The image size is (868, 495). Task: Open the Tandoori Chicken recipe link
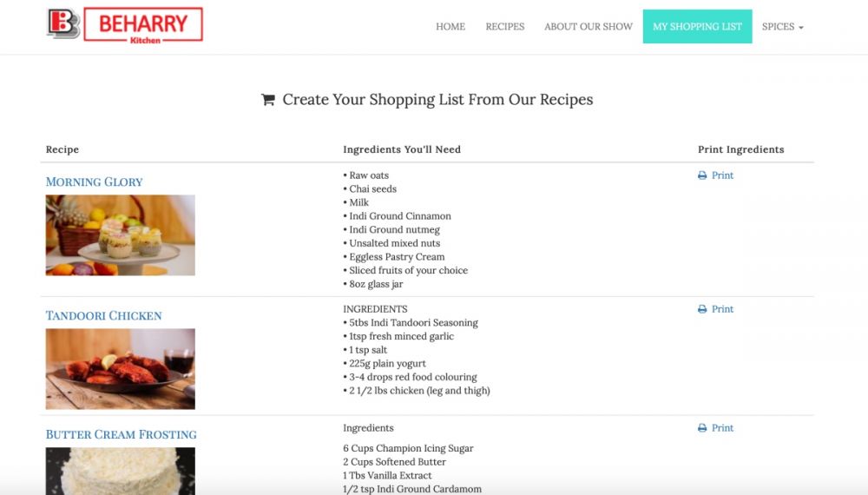[x=103, y=316]
